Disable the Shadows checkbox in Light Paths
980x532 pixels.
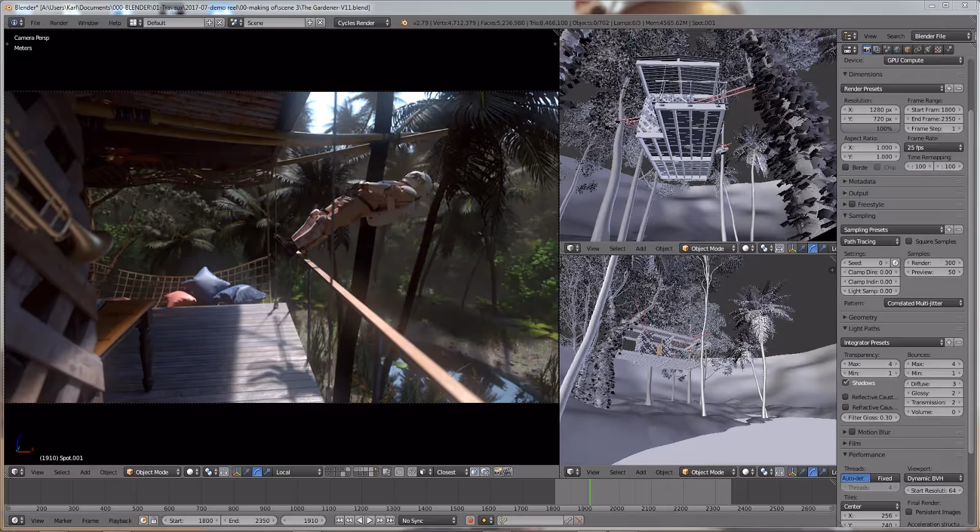point(846,383)
